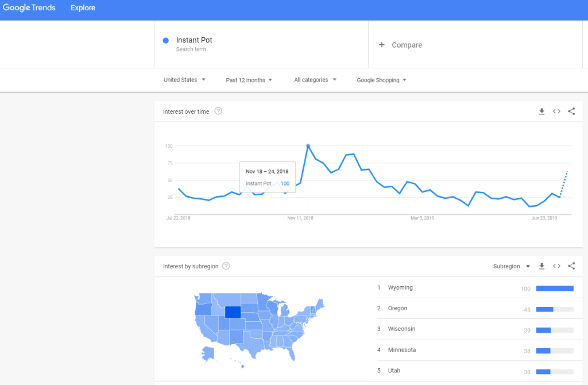Click the dark blue Wyoming state on map
The height and width of the screenshot is (385, 588).
click(x=233, y=312)
